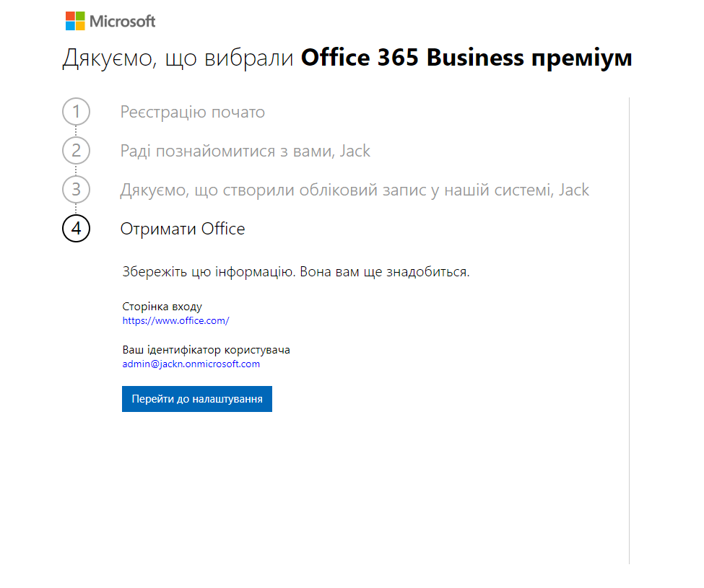Select the active step 4 circle icon

[x=76, y=229]
